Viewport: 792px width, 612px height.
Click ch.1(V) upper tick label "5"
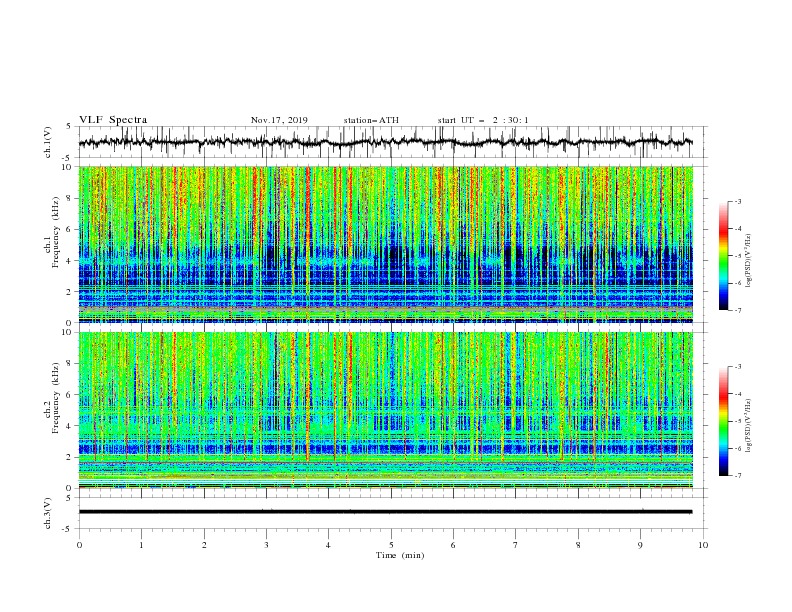pos(70,126)
